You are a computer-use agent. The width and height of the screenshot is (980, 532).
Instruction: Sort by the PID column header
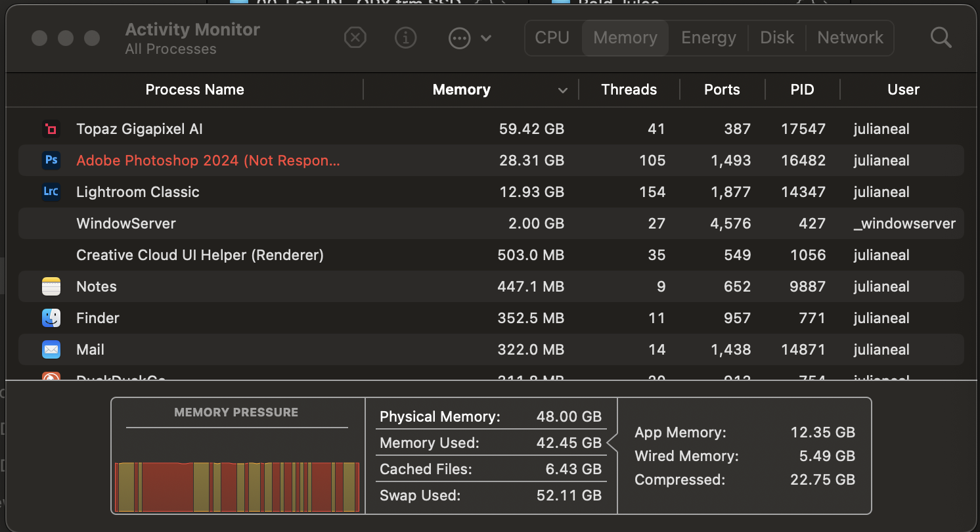coord(802,90)
